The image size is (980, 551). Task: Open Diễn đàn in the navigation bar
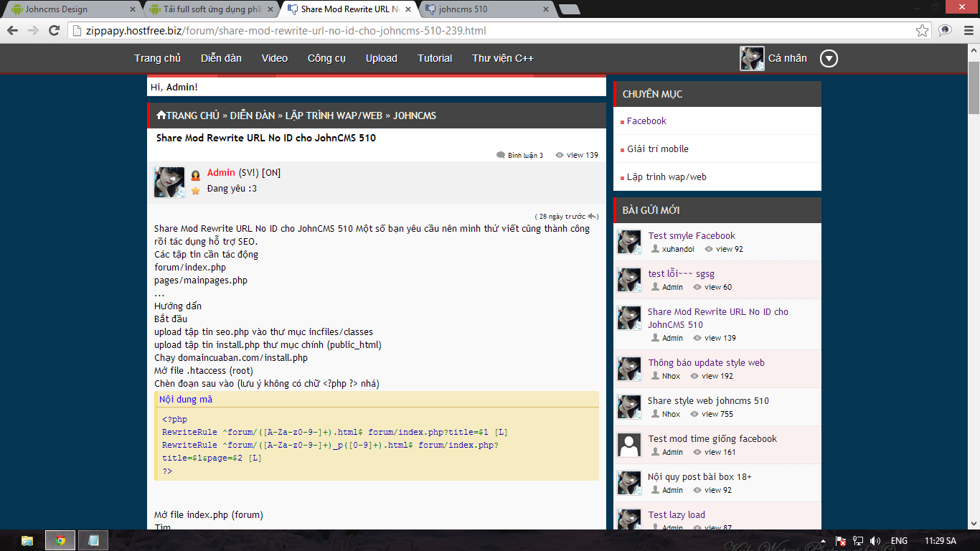tap(221, 59)
